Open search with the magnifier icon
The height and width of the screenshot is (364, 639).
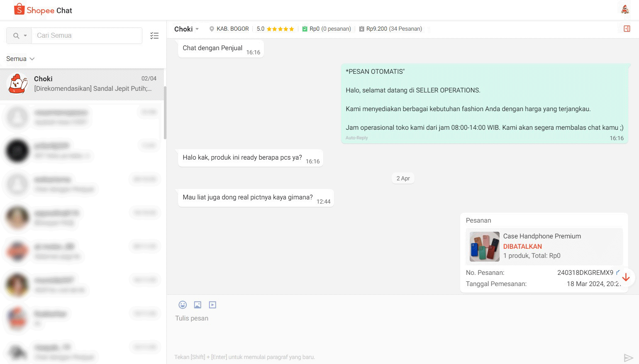pos(16,36)
